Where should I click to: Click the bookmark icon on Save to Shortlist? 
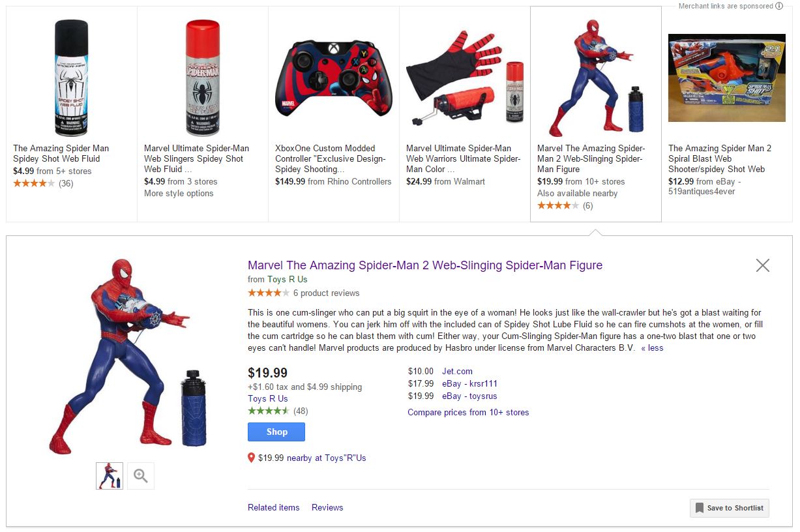699,508
